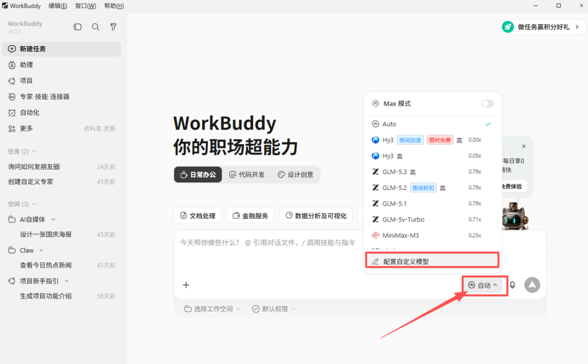Open the 选择工作空间 dropdown
The height and width of the screenshot is (364, 588).
pyautogui.click(x=212, y=309)
